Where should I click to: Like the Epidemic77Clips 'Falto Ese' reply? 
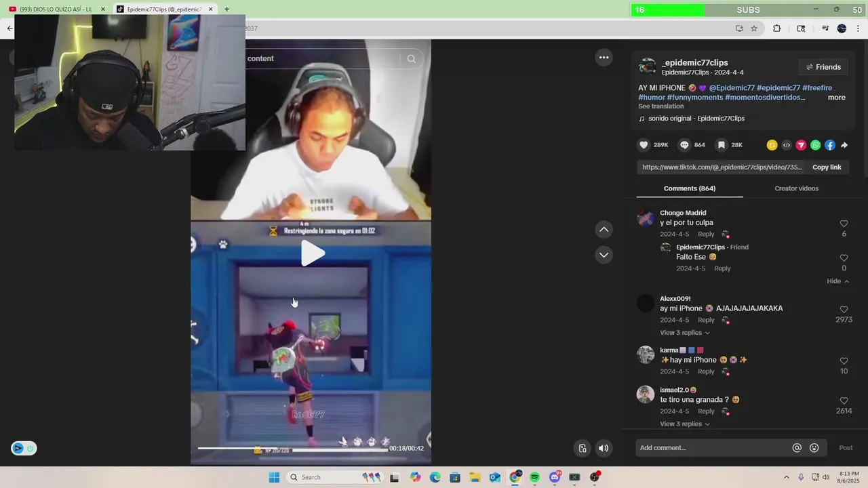[x=844, y=258]
